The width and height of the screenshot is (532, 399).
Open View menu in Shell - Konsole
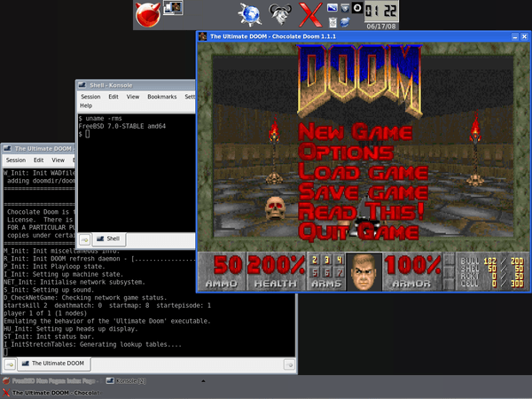click(x=133, y=97)
